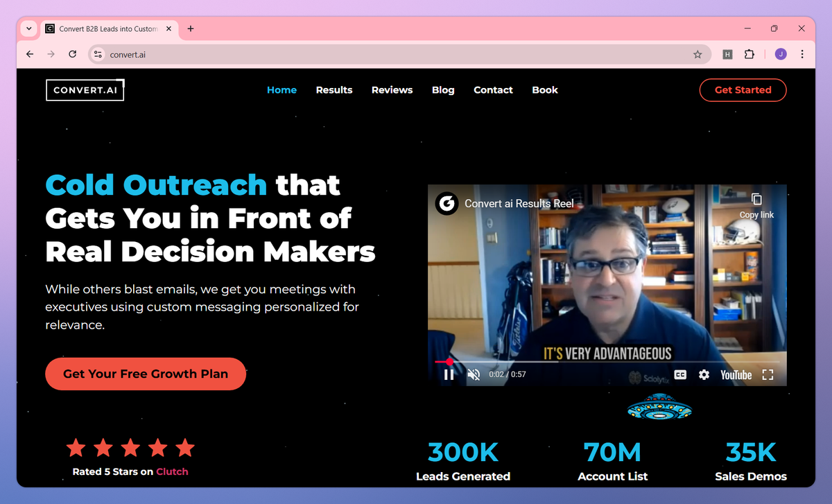
Task: Bookmark this page with the star icon
Action: tap(697, 54)
